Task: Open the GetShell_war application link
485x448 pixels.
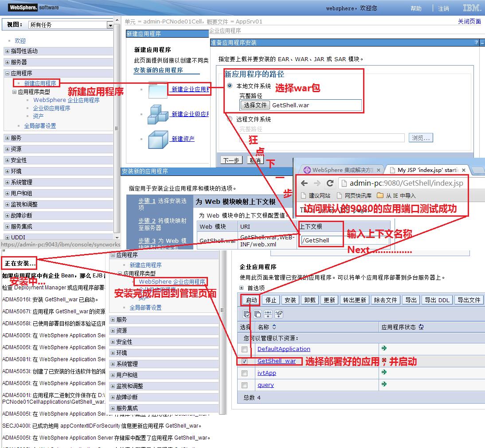Action: point(277,361)
